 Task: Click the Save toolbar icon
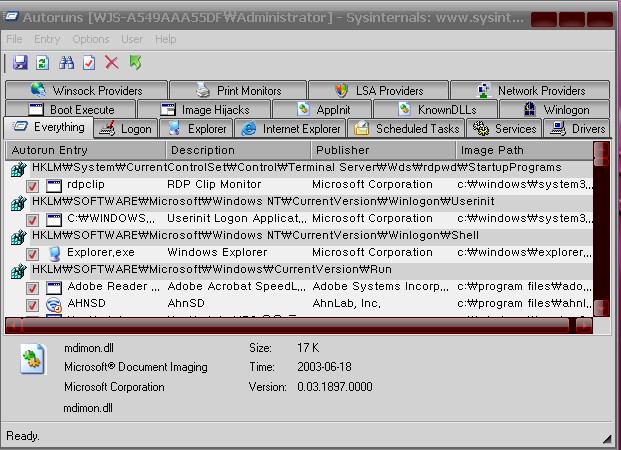point(20,63)
